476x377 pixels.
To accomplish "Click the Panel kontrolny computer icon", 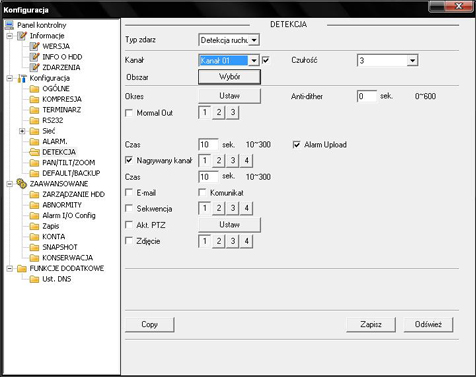I will pyautogui.click(x=9, y=25).
